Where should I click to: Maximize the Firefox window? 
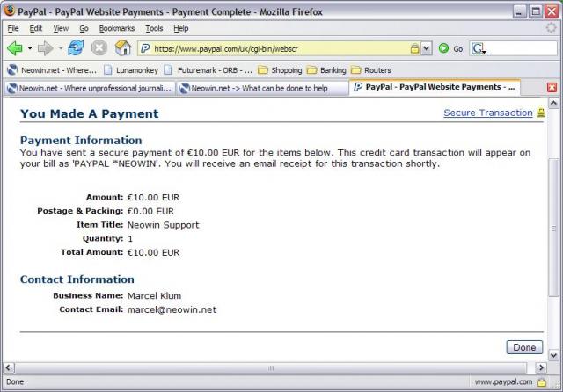pos(536,11)
